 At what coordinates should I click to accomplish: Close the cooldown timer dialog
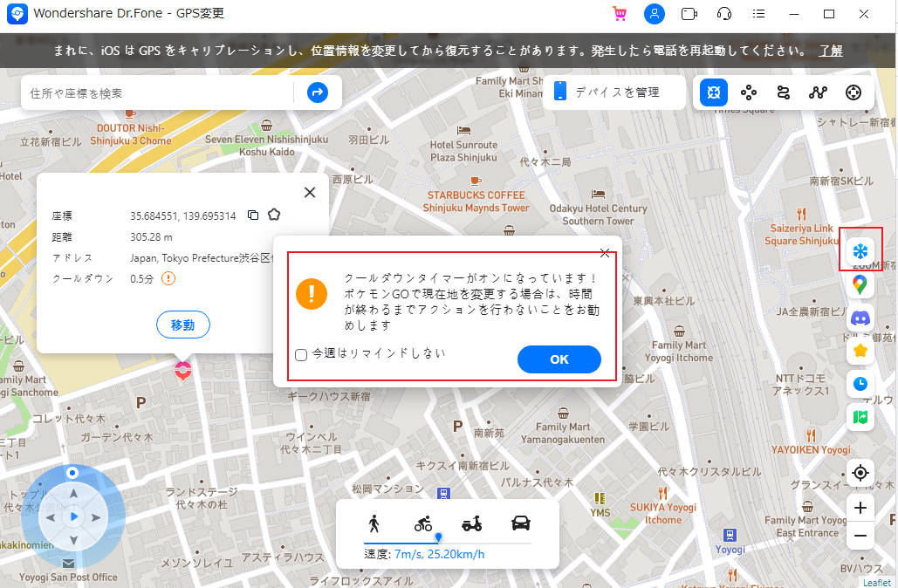[x=605, y=253]
